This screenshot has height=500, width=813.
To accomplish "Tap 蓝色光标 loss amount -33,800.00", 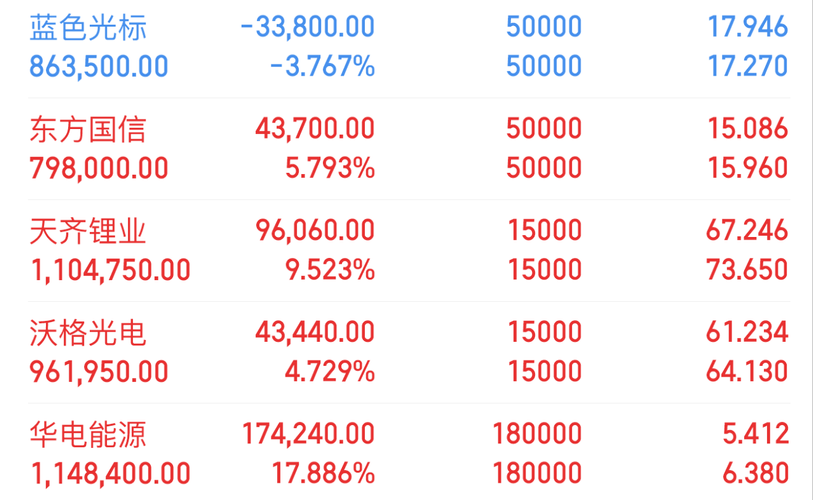I will [x=307, y=27].
